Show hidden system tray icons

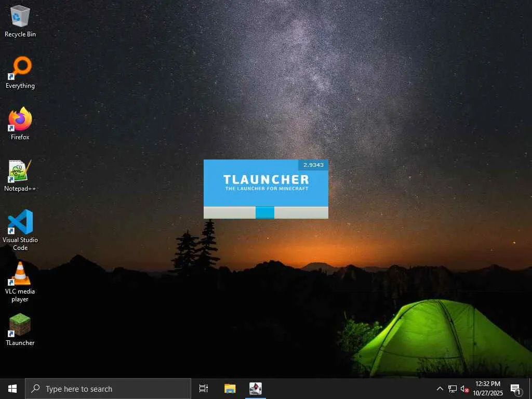[x=440, y=389]
